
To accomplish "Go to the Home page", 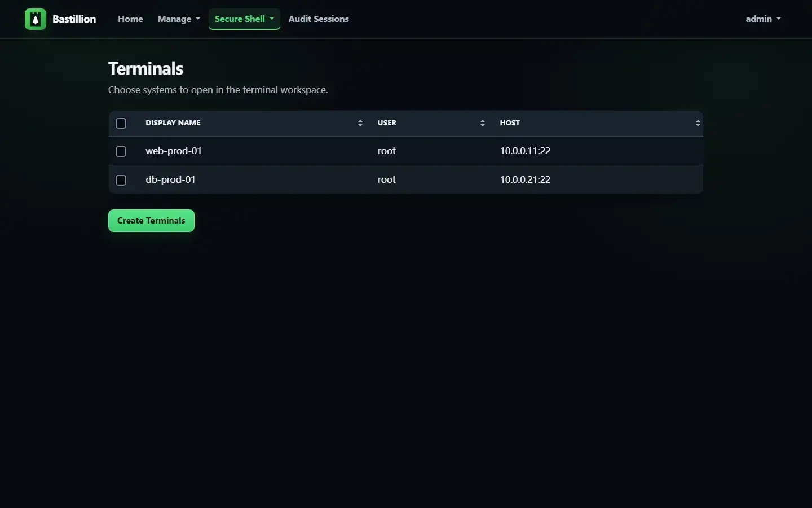I will (130, 19).
